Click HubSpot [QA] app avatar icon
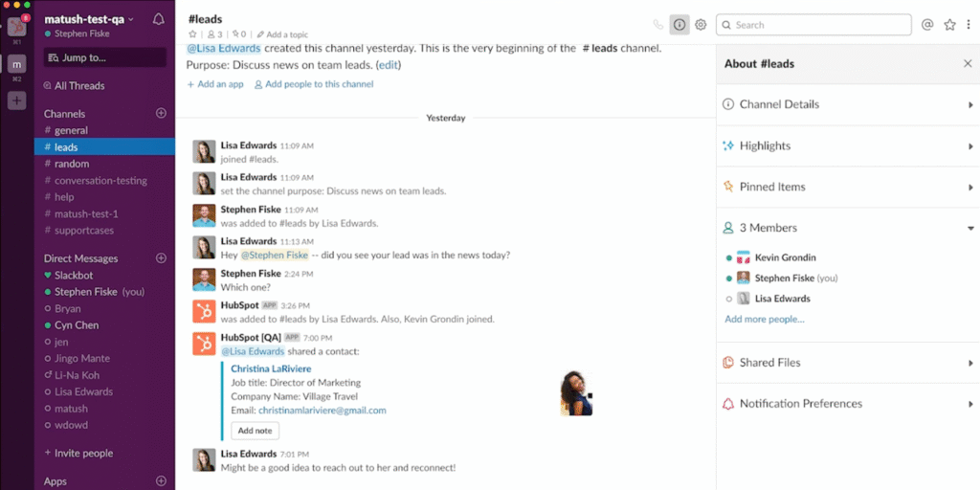Screen dimensions: 980x490 (205, 344)
